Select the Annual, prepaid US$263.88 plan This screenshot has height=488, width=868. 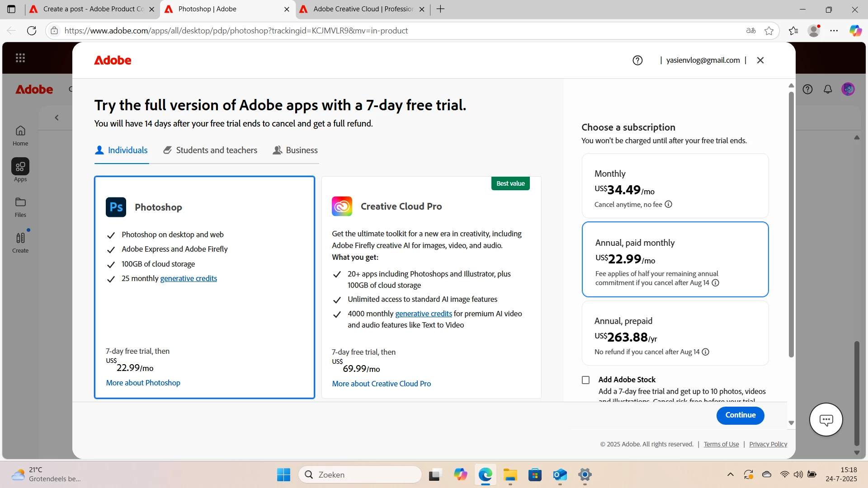point(675,333)
